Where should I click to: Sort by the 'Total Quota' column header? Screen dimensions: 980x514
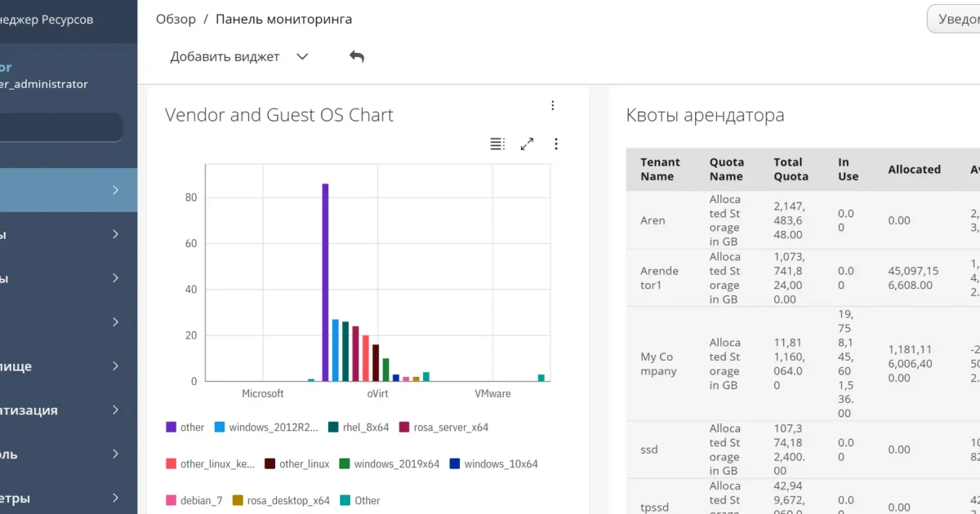[791, 169]
